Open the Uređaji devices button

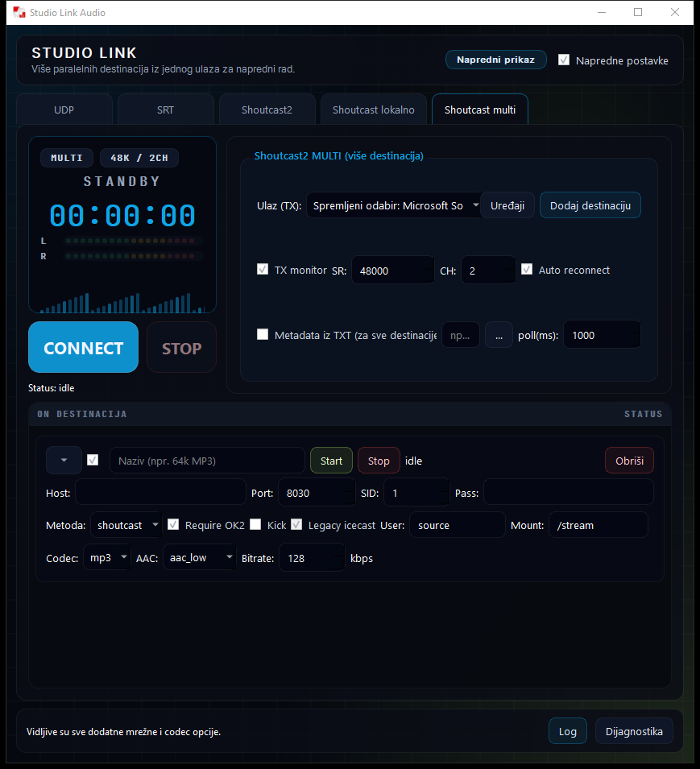pos(507,205)
